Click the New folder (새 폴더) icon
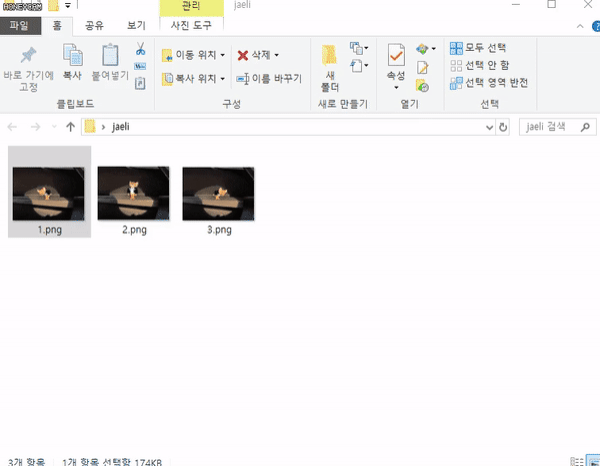This screenshot has height=466, width=600. (329, 56)
